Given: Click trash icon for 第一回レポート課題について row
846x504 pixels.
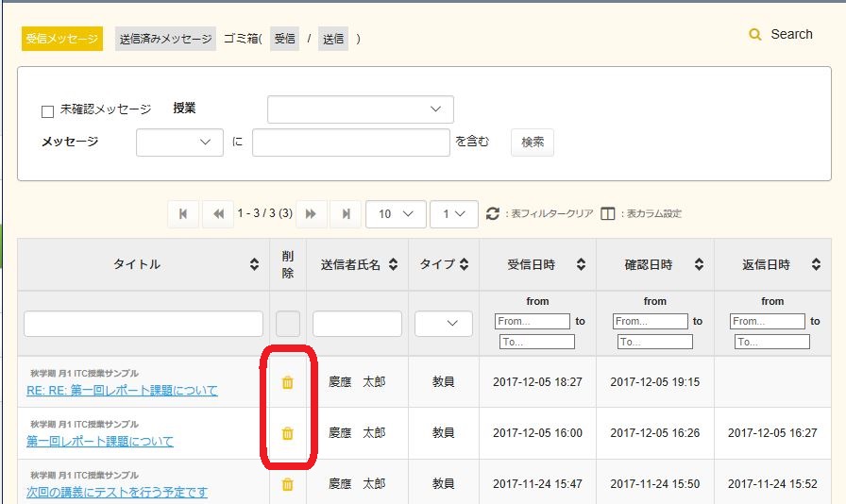Looking at the screenshot, I should click(x=288, y=433).
